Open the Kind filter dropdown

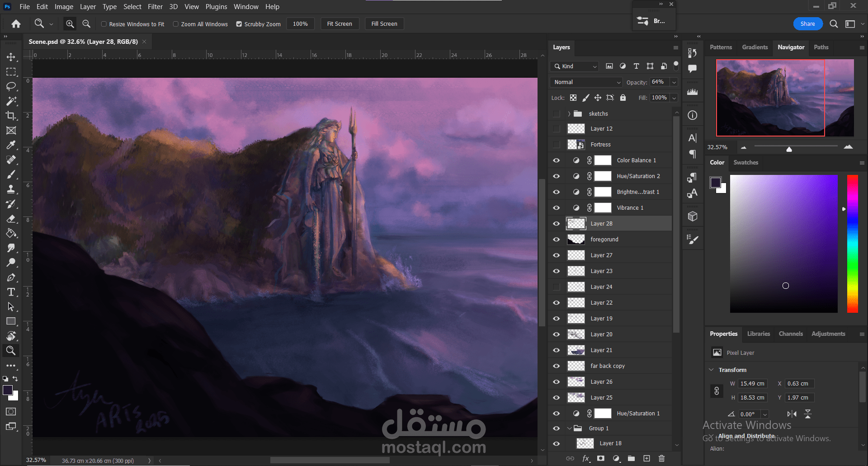tap(575, 66)
